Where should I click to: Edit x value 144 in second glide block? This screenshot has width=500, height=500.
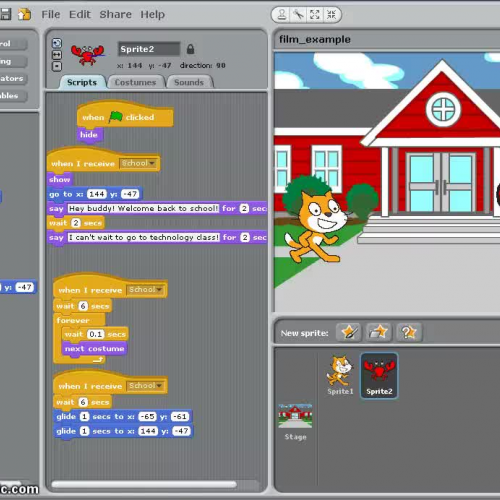click(148, 431)
